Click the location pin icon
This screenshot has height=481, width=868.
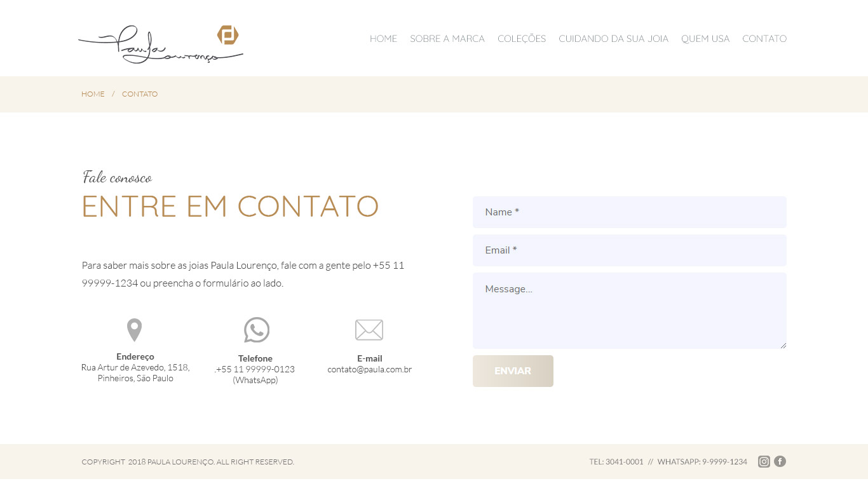click(x=134, y=330)
